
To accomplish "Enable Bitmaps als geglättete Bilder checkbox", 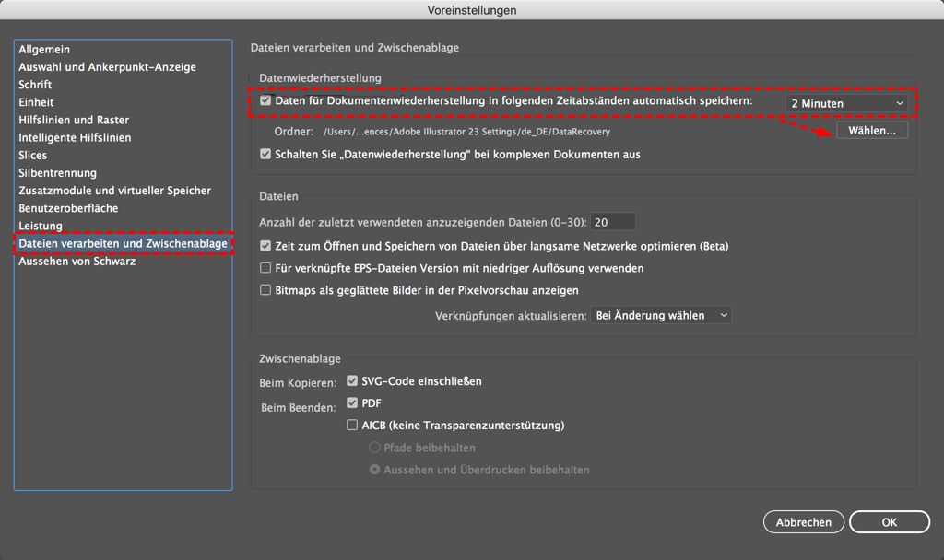I will (x=265, y=290).
